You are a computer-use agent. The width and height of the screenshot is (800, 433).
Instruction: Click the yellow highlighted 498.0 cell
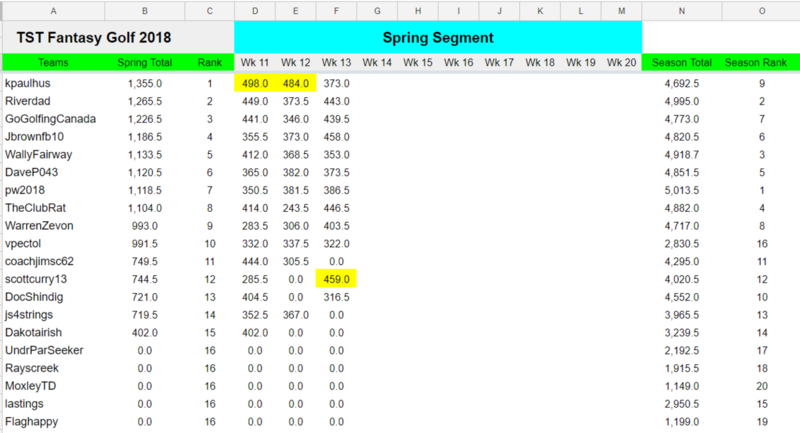point(254,83)
